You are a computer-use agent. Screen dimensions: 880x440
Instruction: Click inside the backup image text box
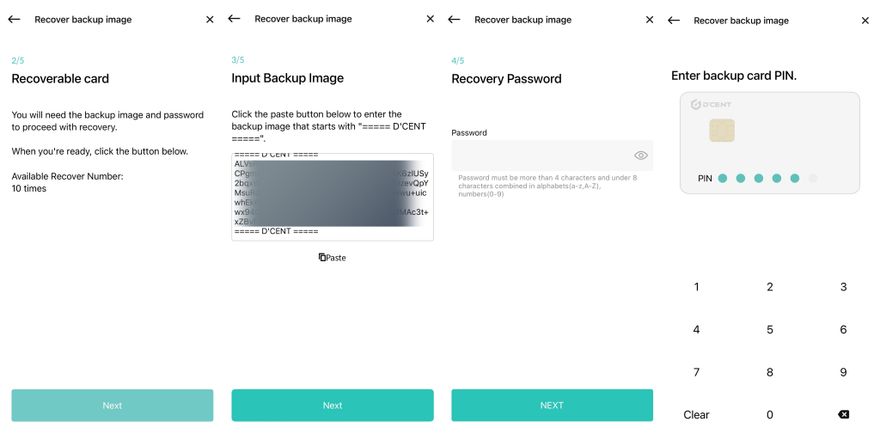[332, 197]
